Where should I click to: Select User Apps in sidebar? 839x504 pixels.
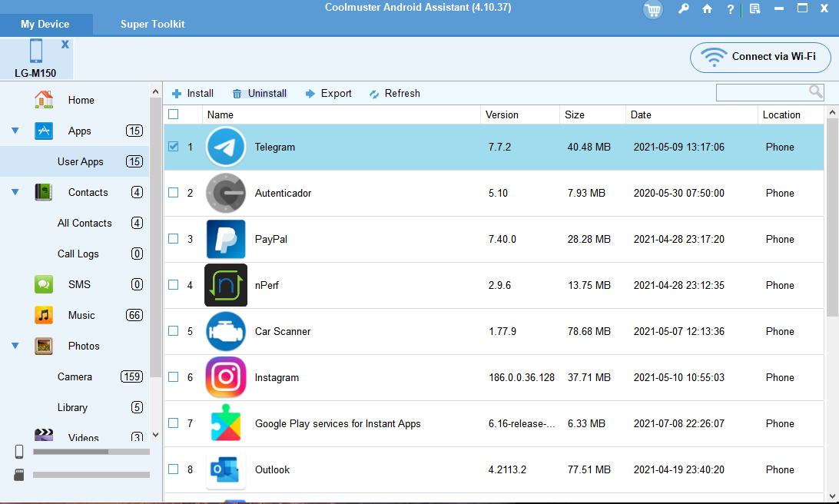tap(75, 161)
